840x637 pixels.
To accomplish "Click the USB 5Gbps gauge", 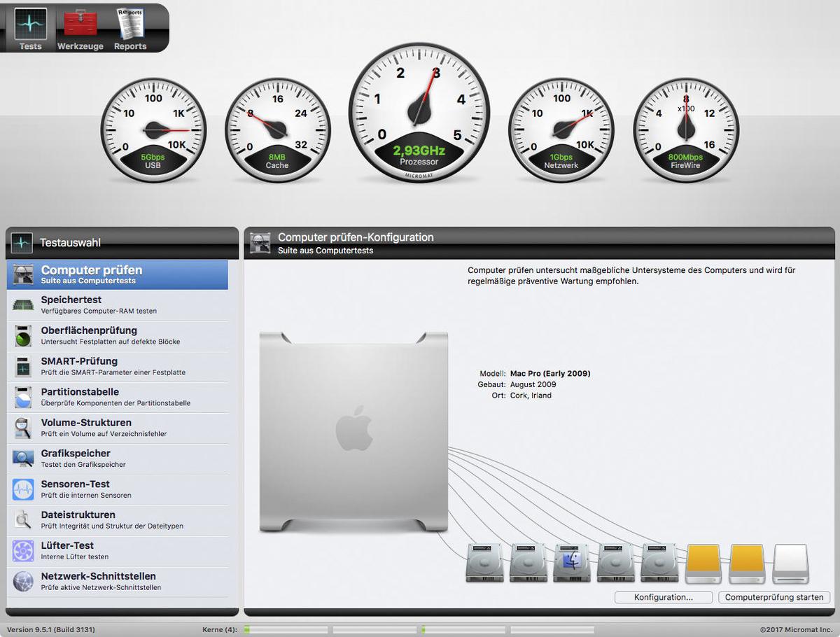I will 153,130.
